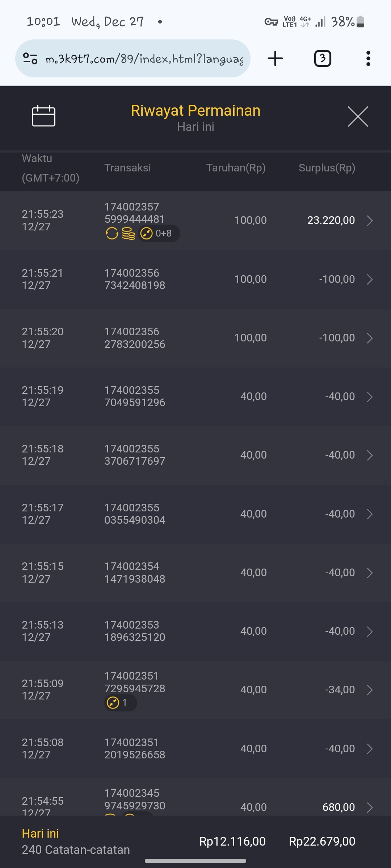Click the free spin icon on 21:55:23 row
Screen dimensions: 391x868
112,234
